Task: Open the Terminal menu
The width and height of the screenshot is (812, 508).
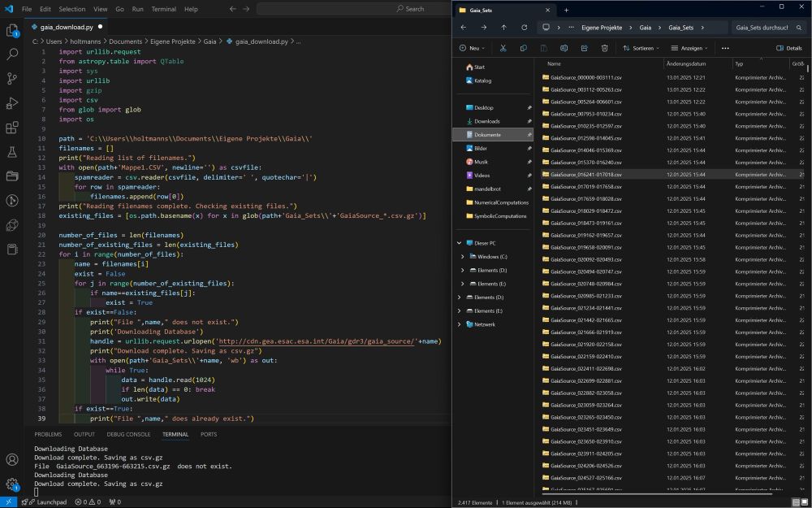Action: pyautogui.click(x=164, y=9)
